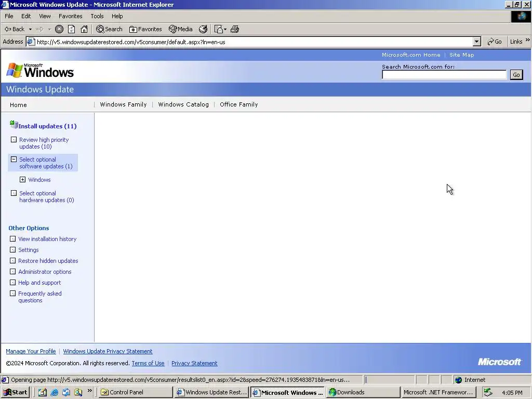This screenshot has height=399, width=532.
Task: Click the Outlook Express Quick Launch icon
Action: coord(66,392)
